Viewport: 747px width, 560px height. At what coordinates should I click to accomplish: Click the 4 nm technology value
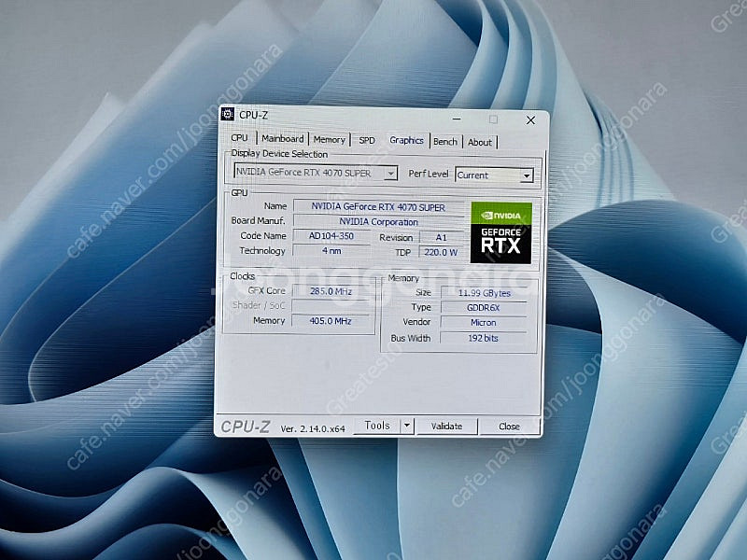(x=331, y=250)
